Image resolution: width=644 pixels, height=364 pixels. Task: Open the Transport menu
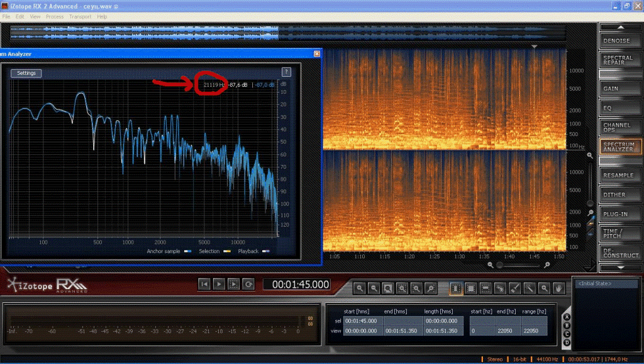point(80,16)
